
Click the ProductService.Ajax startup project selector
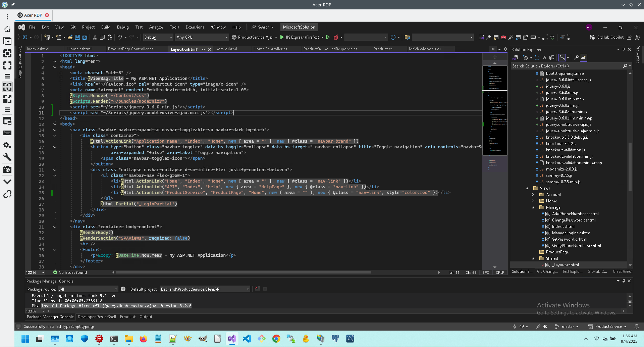(x=255, y=37)
